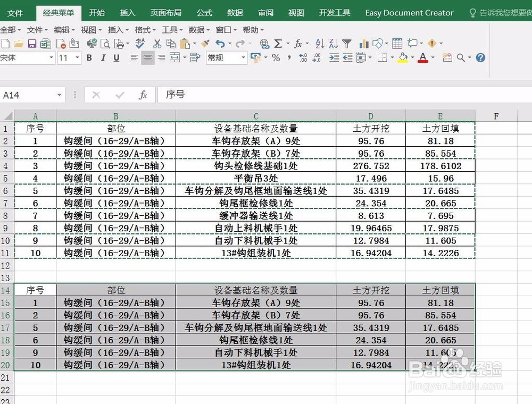Select column C header

click(x=256, y=116)
